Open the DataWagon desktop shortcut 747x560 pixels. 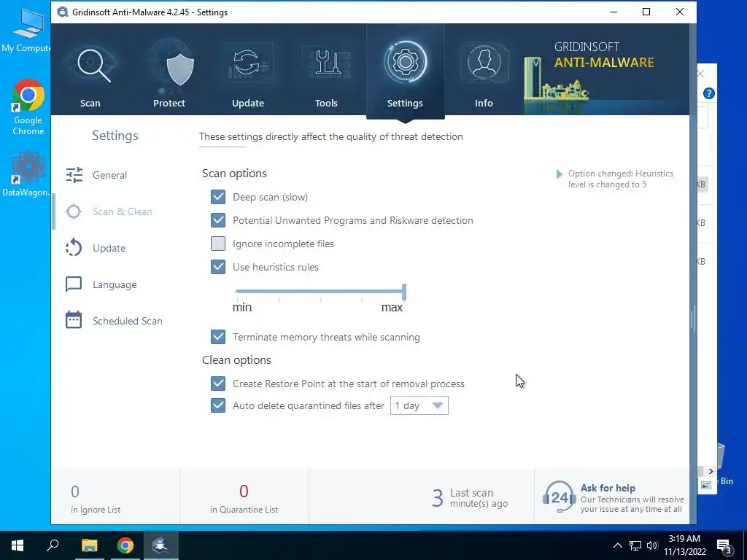(27, 174)
